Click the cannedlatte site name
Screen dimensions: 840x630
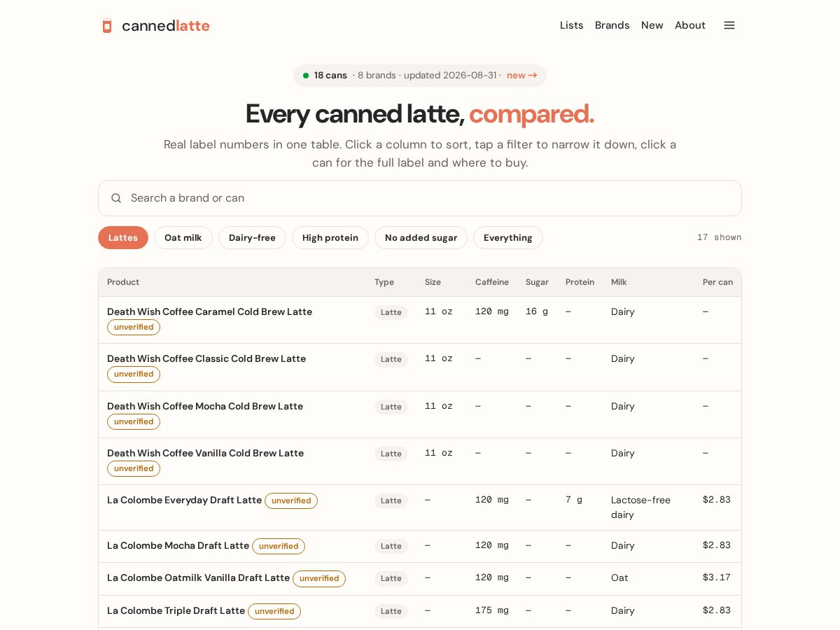(166, 26)
